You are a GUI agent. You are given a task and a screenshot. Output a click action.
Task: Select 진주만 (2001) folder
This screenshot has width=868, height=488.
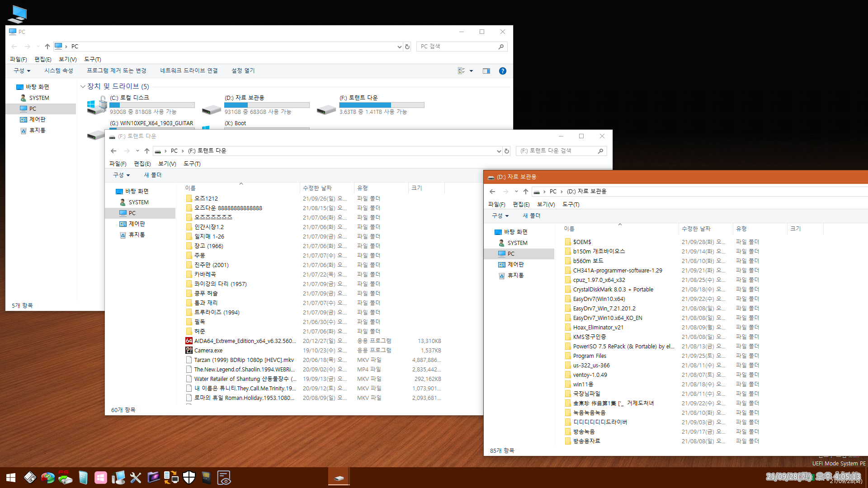coord(212,265)
